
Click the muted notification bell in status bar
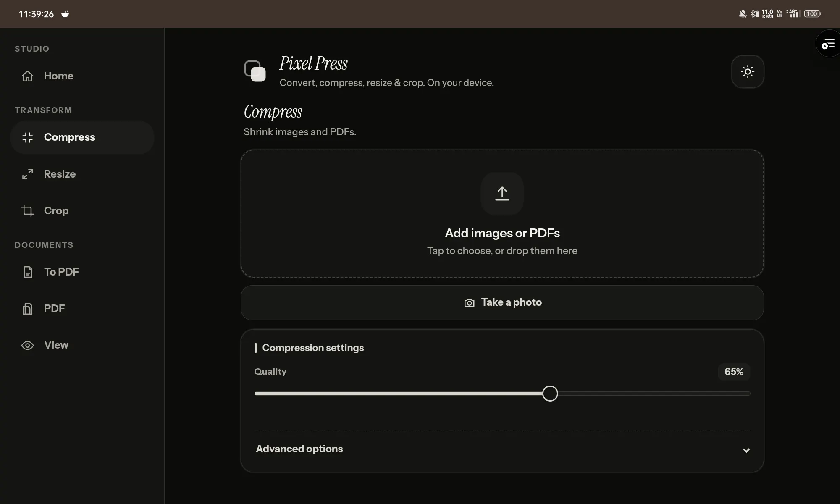[743, 14]
